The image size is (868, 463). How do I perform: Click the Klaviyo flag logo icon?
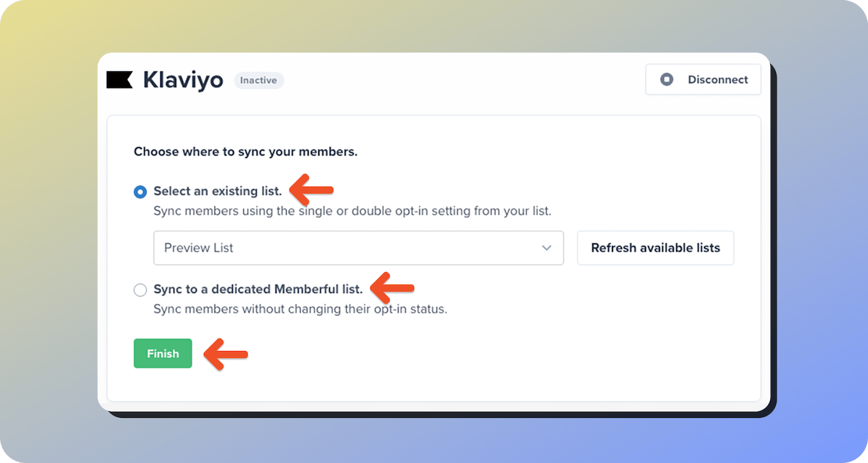click(119, 80)
